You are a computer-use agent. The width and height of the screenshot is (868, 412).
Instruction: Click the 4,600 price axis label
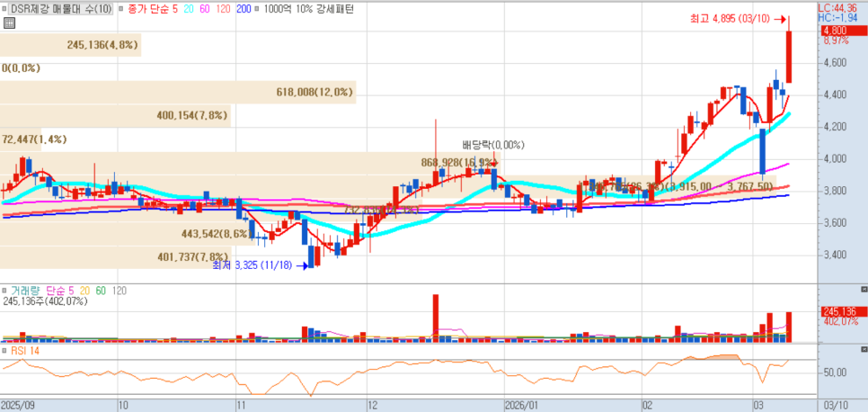click(x=835, y=63)
